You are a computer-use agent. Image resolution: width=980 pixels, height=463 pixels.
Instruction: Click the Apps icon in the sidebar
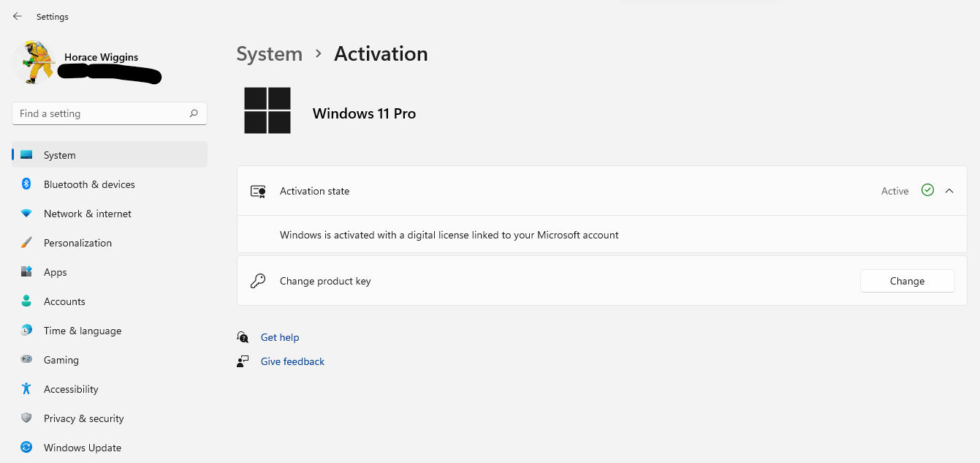point(26,271)
